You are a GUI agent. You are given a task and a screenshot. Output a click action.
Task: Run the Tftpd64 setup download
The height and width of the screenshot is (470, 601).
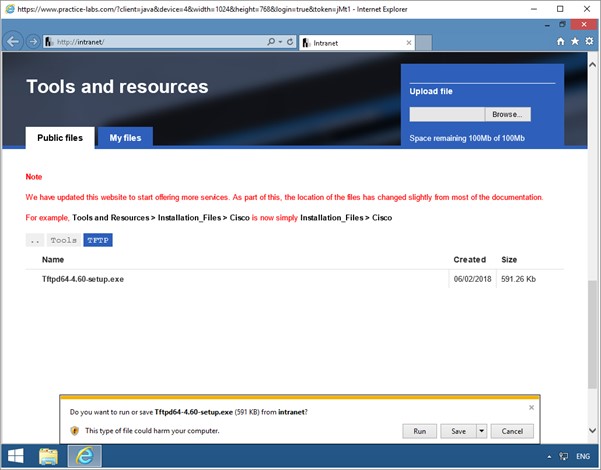tap(419, 431)
